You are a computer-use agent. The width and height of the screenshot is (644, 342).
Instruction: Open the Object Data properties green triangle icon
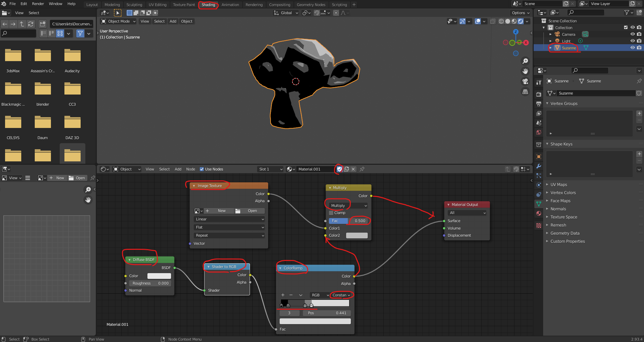(539, 204)
